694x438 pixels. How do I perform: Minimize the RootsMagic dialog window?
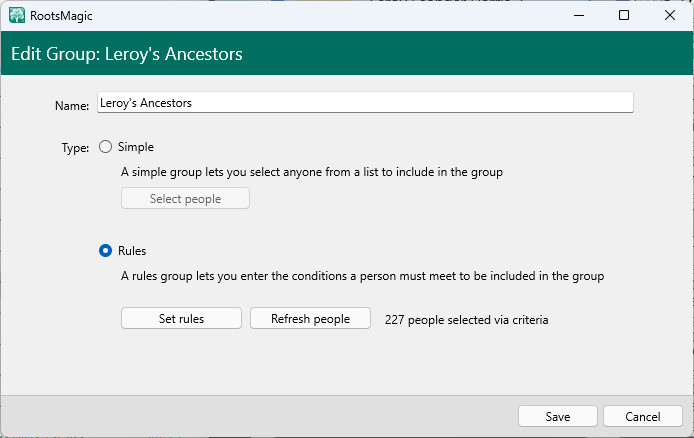(579, 15)
